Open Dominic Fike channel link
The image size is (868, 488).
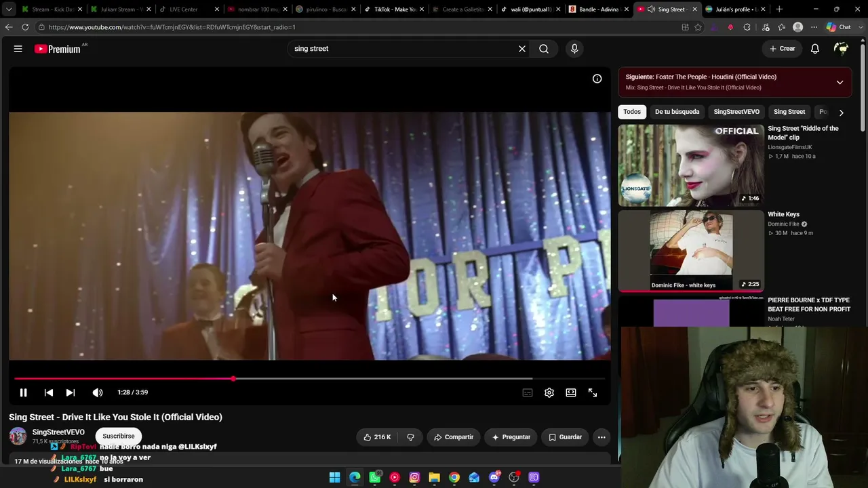pos(783,224)
